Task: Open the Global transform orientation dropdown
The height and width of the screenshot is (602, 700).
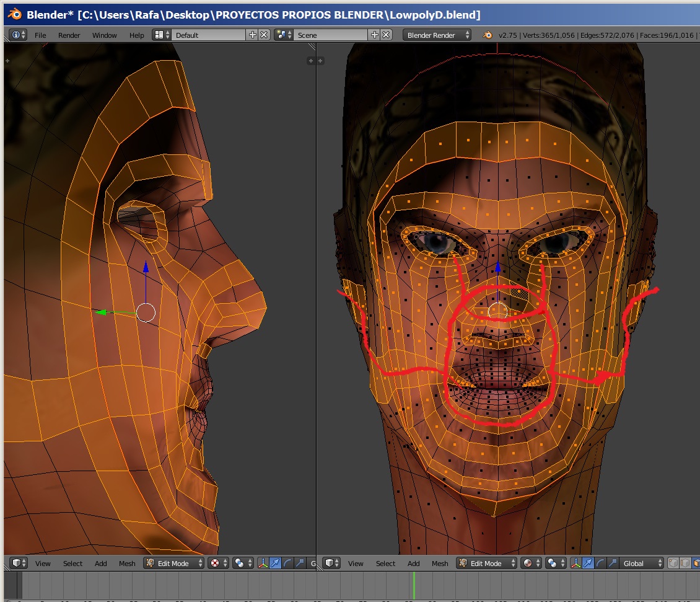Action: 641,563
